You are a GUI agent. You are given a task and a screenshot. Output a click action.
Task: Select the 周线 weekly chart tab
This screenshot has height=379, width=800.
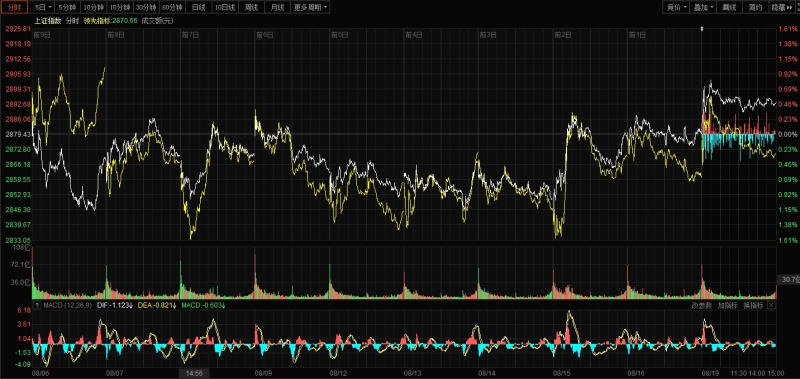point(251,7)
